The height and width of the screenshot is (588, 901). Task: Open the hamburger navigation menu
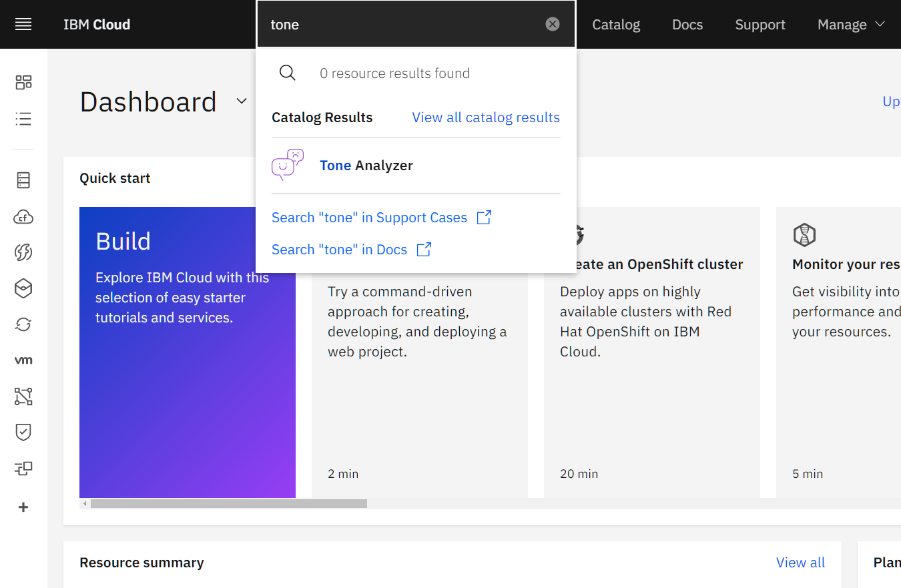click(23, 25)
